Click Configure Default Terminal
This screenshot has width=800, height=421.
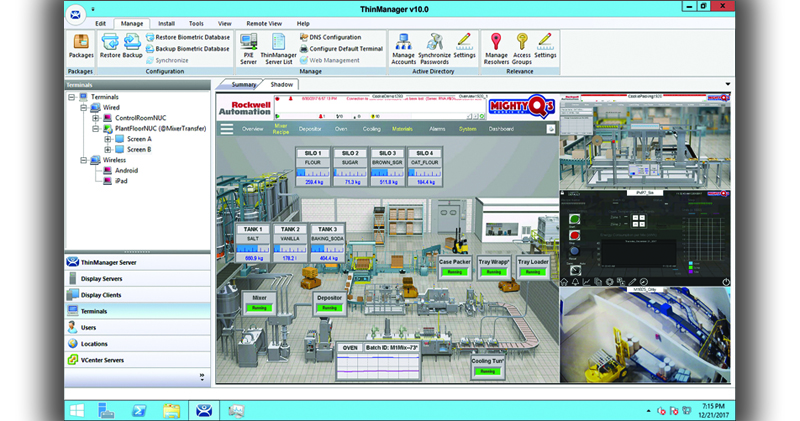click(341, 48)
